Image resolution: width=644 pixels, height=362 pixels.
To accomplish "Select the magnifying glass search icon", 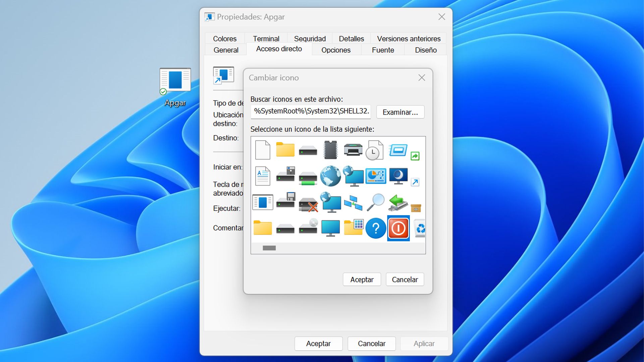I will click(x=376, y=201).
